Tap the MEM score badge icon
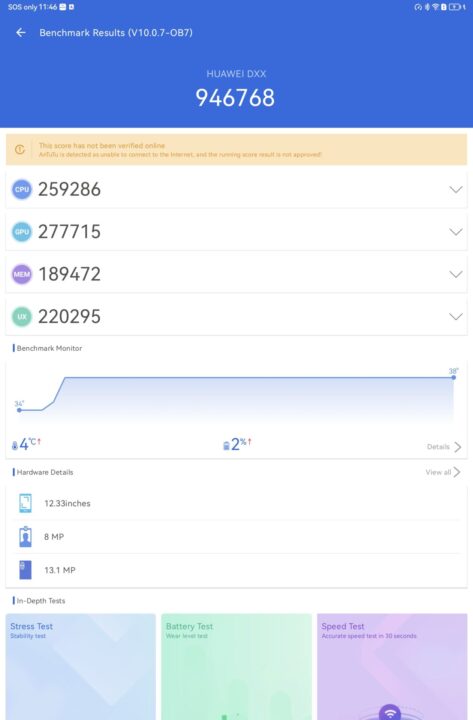Viewport: 473px width, 720px height. tap(22, 274)
